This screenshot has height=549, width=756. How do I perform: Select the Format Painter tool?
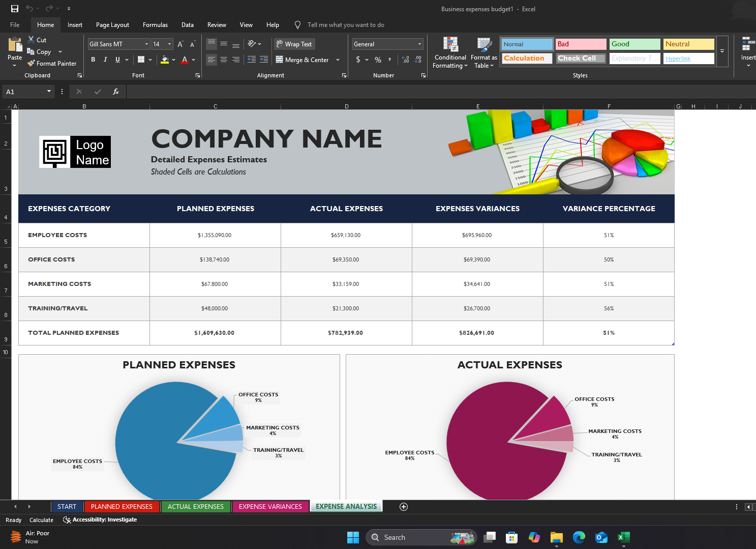coord(52,63)
